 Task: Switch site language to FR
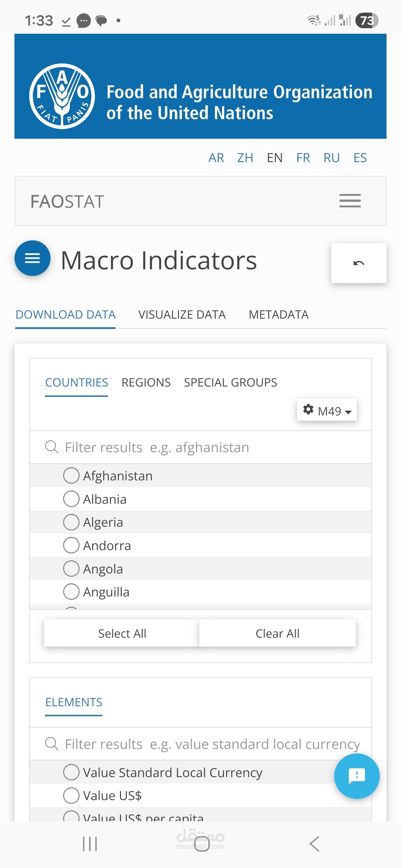coord(303,158)
